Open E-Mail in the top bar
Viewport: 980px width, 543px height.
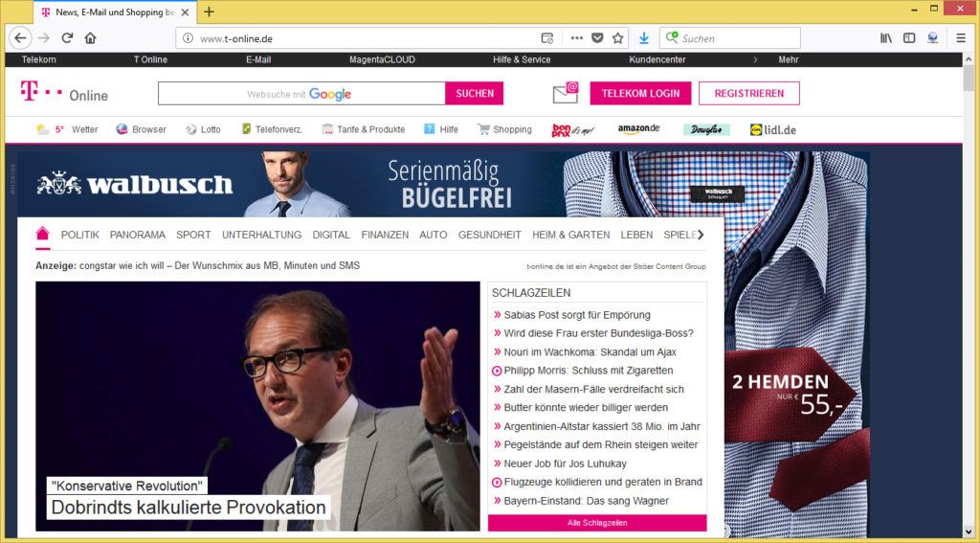pyautogui.click(x=258, y=59)
